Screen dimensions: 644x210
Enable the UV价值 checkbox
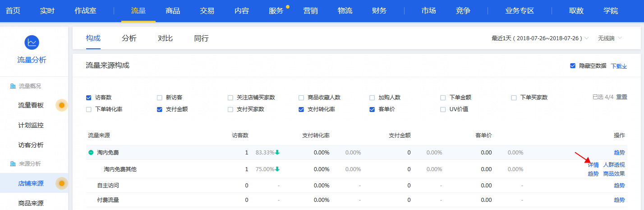pyautogui.click(x=443, y=109)
